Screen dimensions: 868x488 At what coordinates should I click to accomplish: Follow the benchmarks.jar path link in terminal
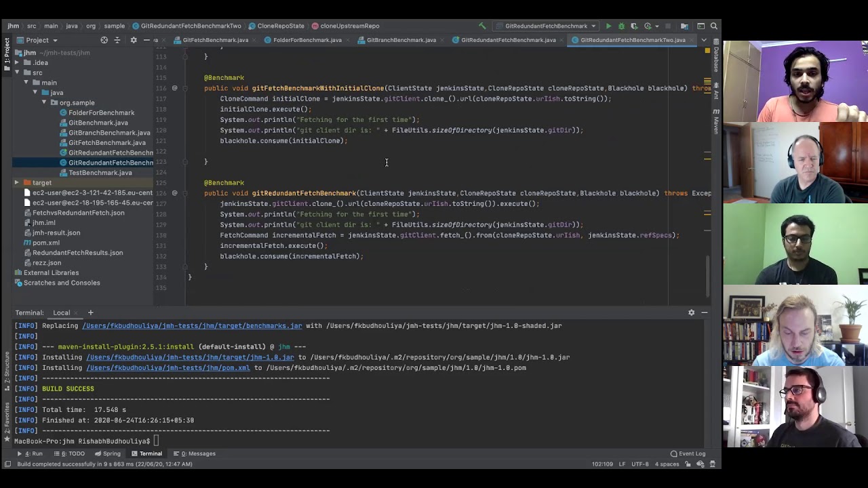click(192, 325)
